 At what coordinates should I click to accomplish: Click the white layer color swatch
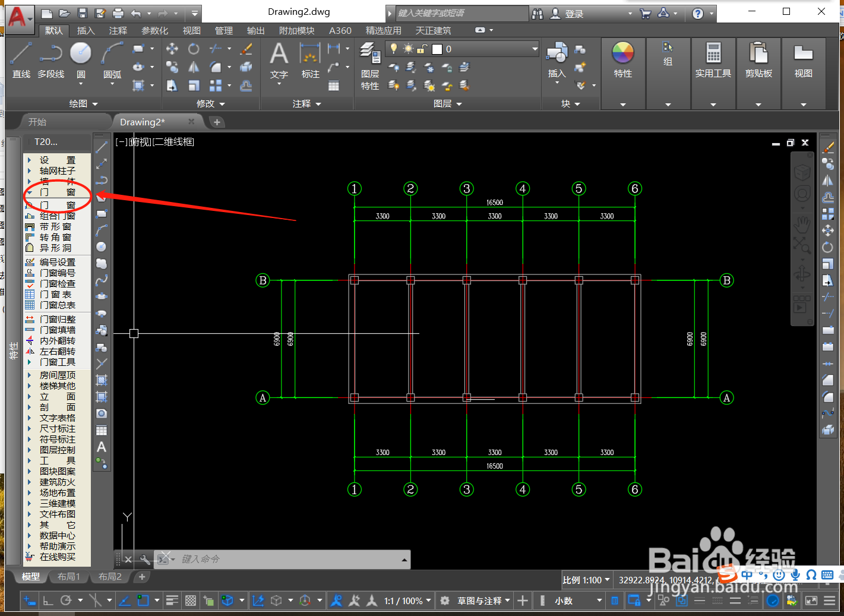point(437,49)
